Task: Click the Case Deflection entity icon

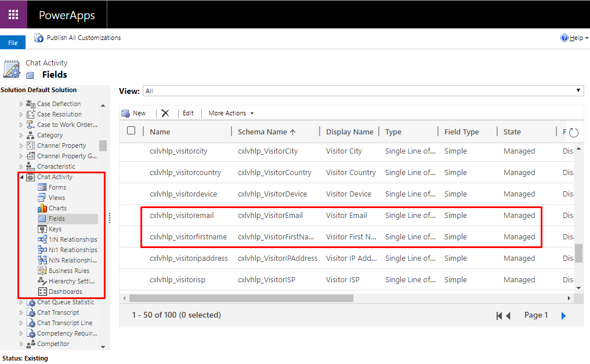Action: tap(31, 104)
